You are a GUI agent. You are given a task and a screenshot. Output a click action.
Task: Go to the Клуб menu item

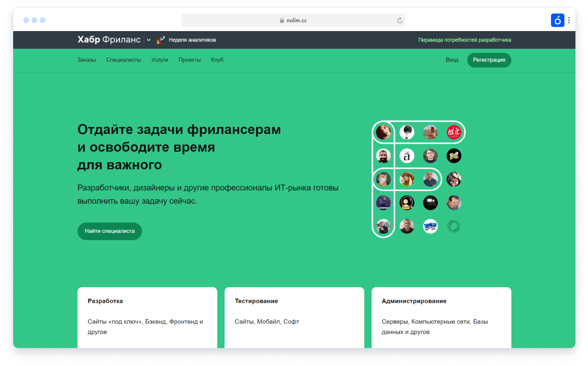(x=217, y=60)
